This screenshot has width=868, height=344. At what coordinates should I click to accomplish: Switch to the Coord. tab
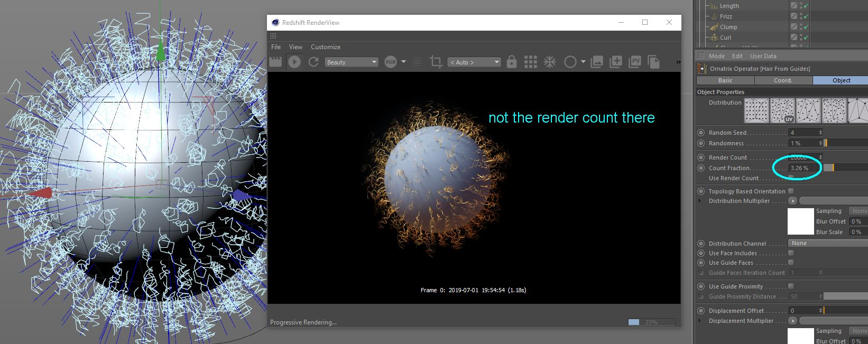tap(783, 80)
